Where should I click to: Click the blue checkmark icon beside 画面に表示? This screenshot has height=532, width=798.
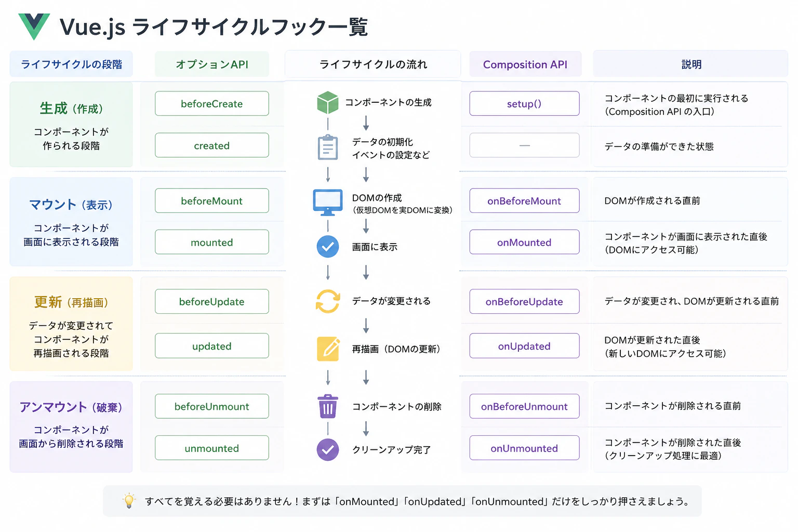(x=328, y=247)
